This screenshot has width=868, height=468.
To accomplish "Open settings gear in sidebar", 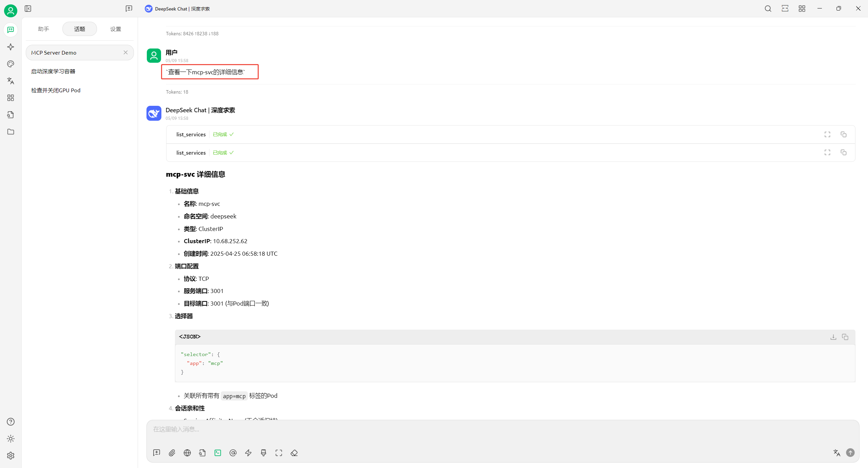I will [11, 455].
